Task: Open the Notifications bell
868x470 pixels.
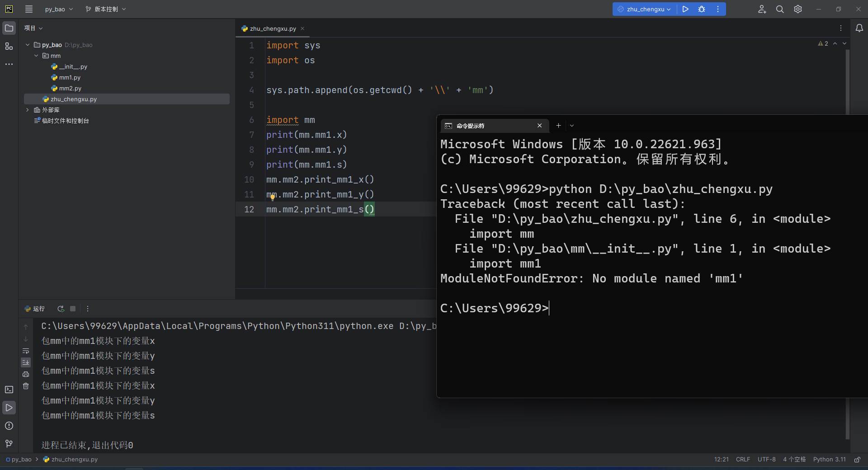Action: click(x=859, y=28)
